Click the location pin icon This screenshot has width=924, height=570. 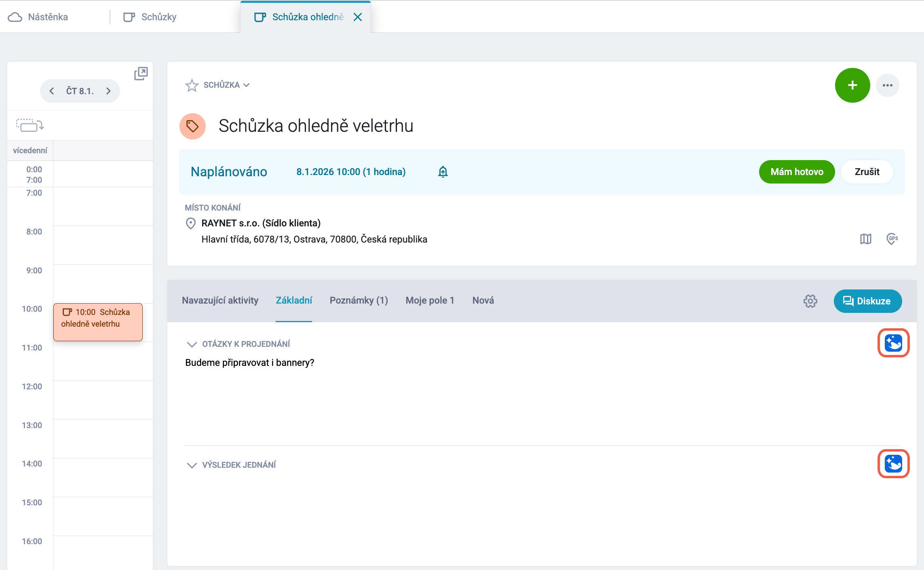[x=190, y=223]
